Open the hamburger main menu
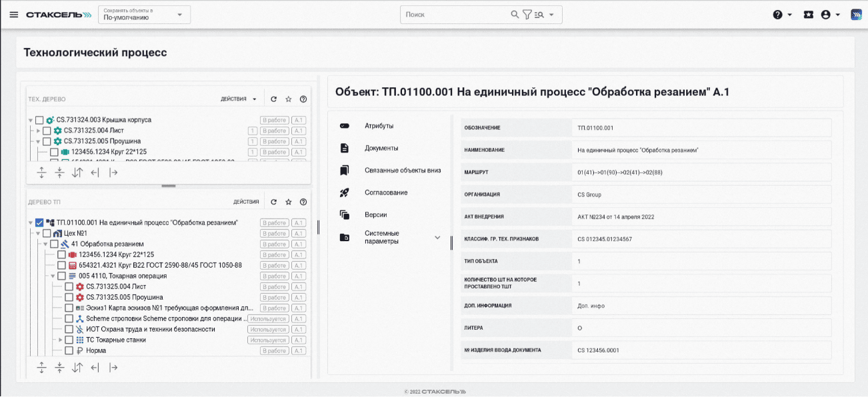868x397 pixels. tap(13, 15)
